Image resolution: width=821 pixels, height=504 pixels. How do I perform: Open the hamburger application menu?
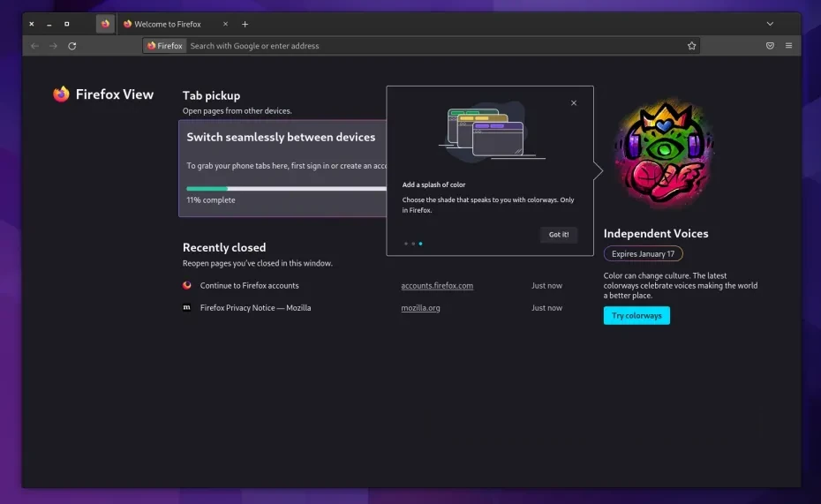(788, 46)
